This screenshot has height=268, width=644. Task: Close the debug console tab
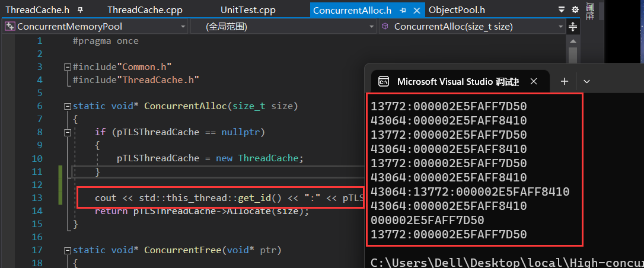[x=534, y=81]
